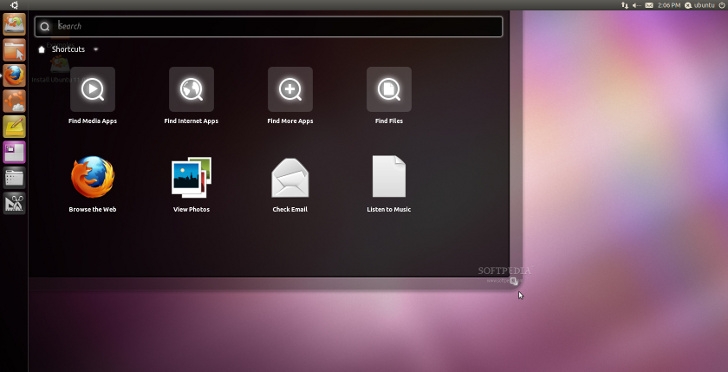
Task: Open the power session menu icon
Action: tap(721, 5)
